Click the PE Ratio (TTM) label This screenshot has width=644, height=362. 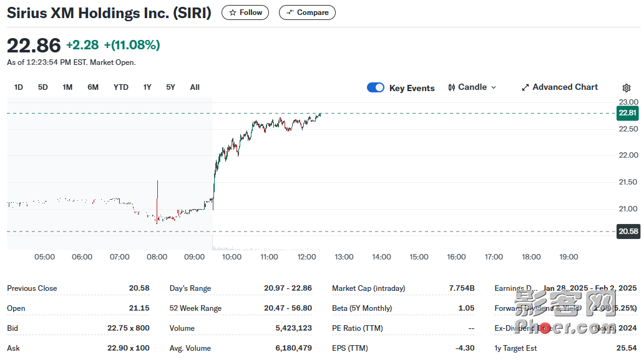[x=358, y=328]
